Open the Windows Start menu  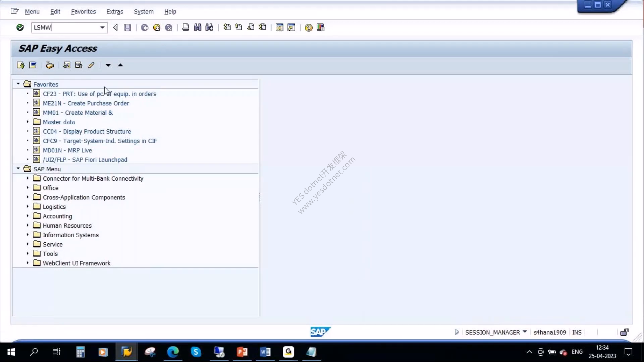(11, 352)
